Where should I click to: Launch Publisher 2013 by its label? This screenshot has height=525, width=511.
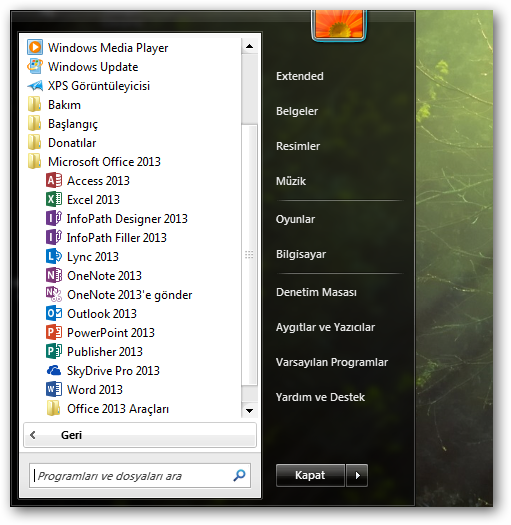click(x=105, y=352)
